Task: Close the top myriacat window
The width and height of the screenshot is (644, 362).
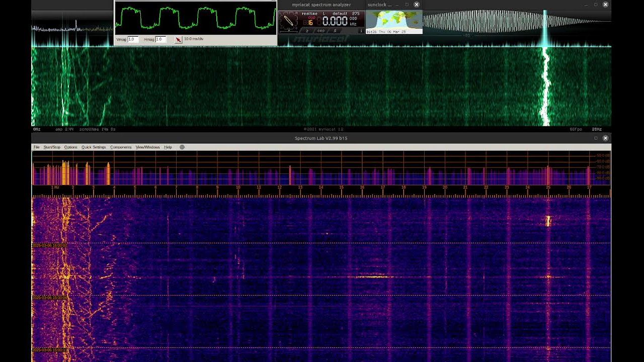Action: pos(606,5)
